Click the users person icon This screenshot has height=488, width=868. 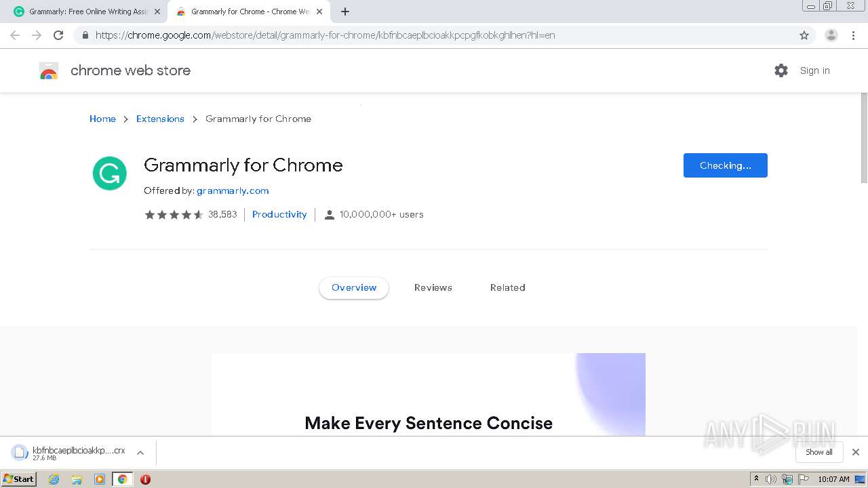330,215
